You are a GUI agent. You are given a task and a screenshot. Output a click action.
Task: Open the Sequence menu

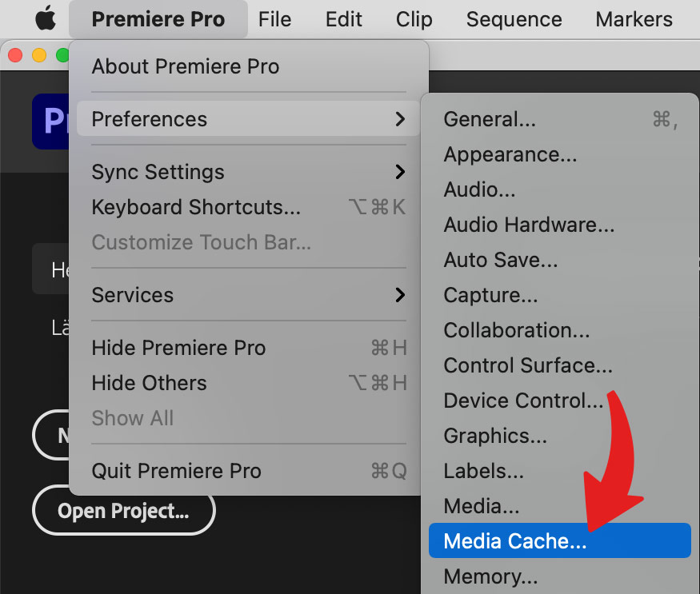tap(514, 19)
